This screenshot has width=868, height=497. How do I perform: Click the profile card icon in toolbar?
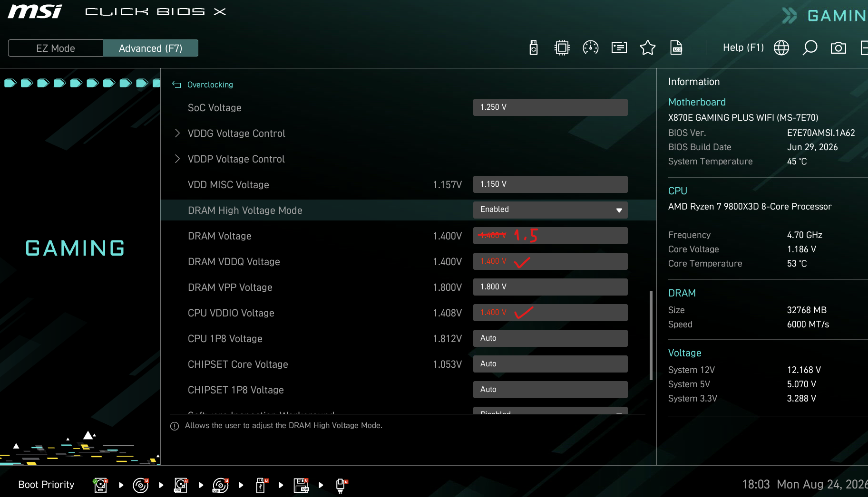(619, 48)
